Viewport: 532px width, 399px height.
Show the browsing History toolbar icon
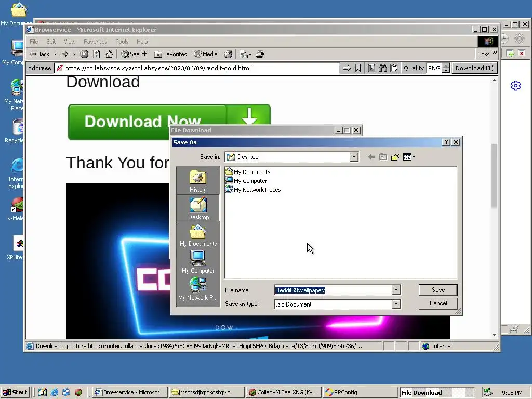pos(229,54)
